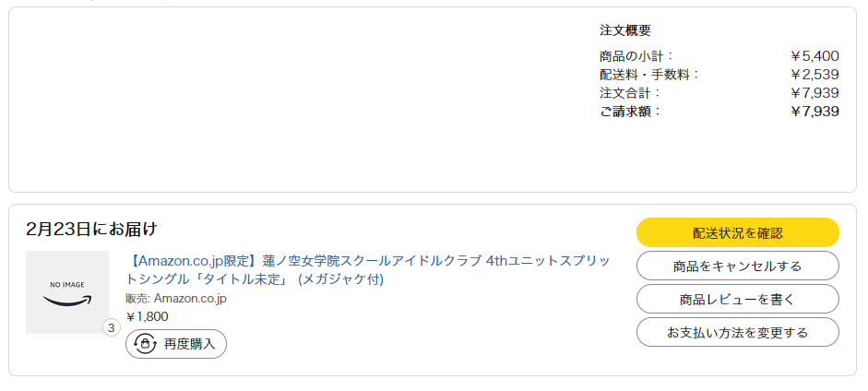Click the 2月23日にお届け delivery heading

tap(91, 229)
